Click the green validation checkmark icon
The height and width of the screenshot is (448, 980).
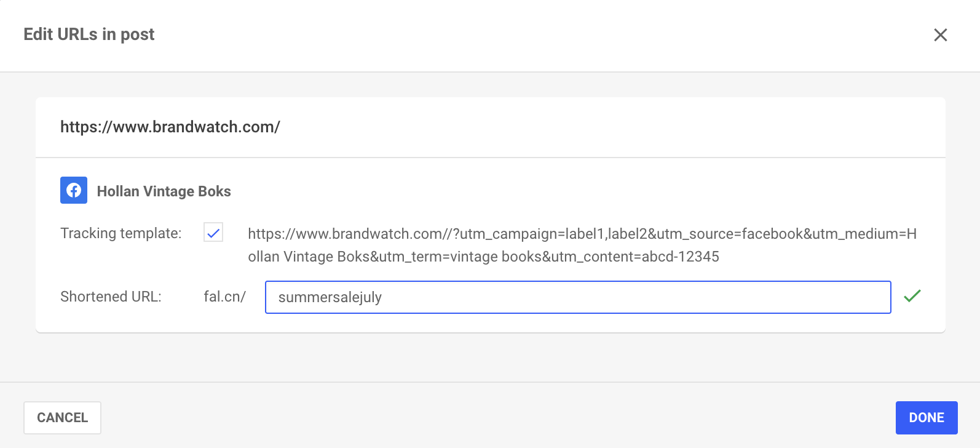click(x=912, y=296)
